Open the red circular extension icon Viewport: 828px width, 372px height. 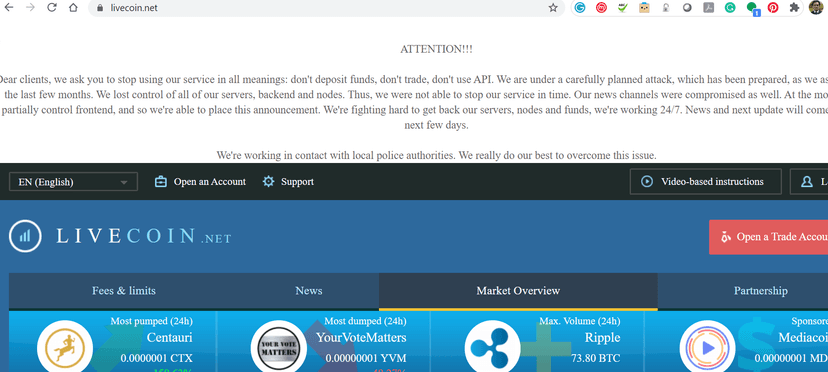tap(601, 8)
